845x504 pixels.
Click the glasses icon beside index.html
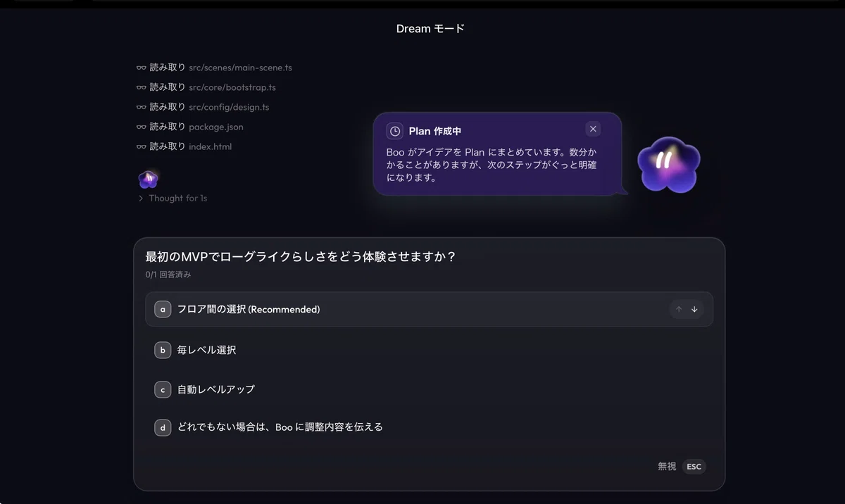click(141, 146)
